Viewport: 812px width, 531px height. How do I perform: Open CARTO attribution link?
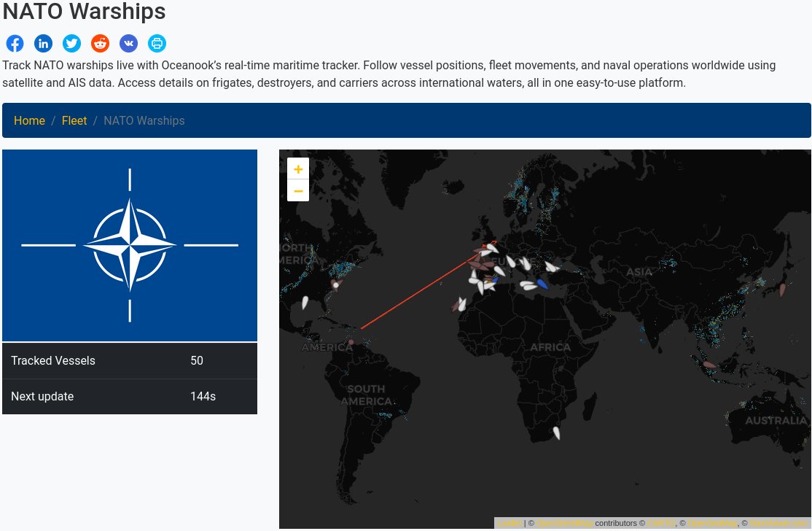click(x=661, y=523)
